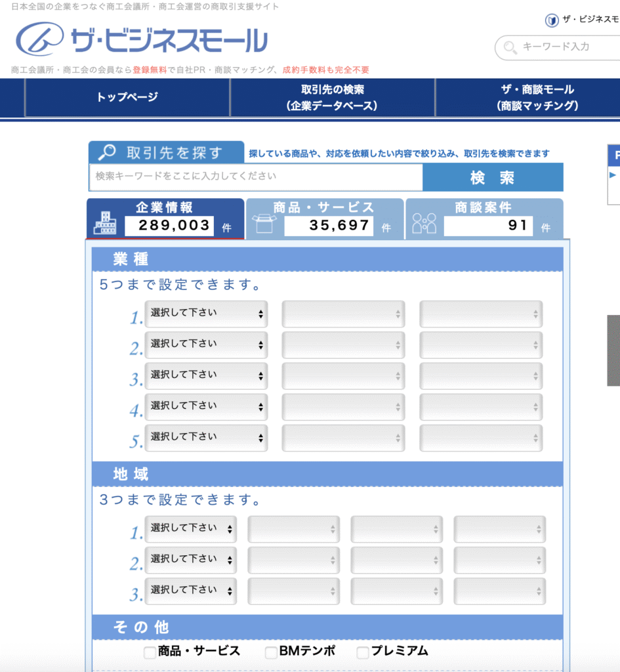Image resolution: width=620 pixels, height=672 pixels.
Task: Focus the 検索キーワード input field
Action: coord(256,177)
